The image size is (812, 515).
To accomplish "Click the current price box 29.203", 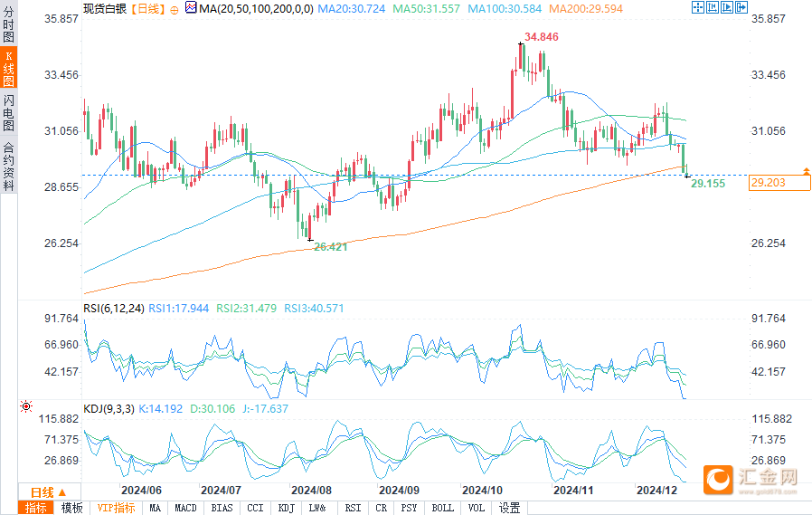I will pyautogui.click(x=779, y=182).
